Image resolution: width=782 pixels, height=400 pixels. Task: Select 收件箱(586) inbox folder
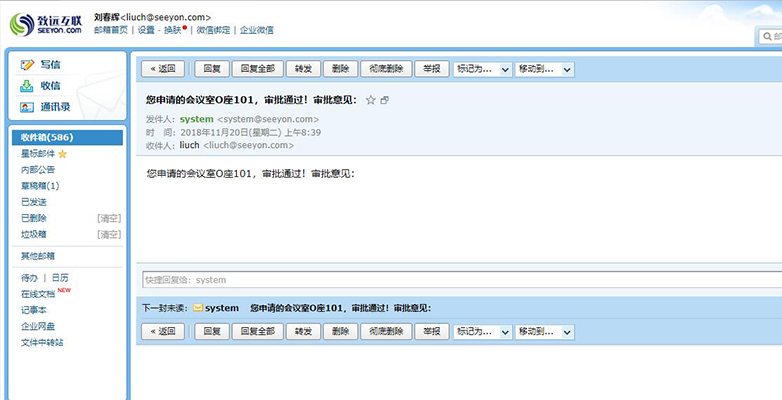coord(47,137)
